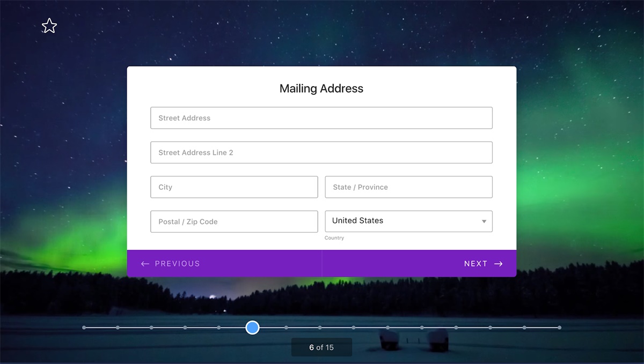Proceed using the NEXT button
The height and width of the screenshot is (364, 644).
pyautogui.click(x=483, y=264)
